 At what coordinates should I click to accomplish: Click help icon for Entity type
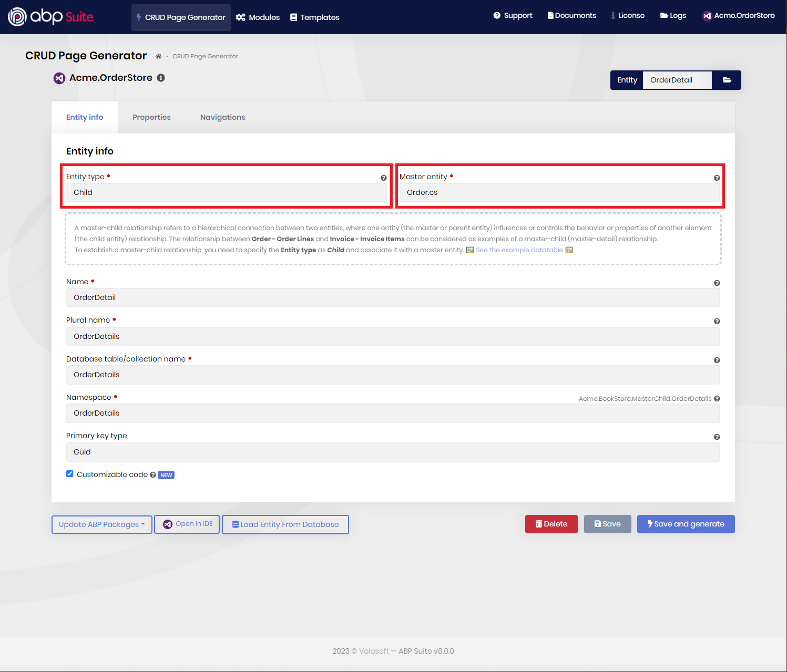pyautogui.click(x=383, y=178)
